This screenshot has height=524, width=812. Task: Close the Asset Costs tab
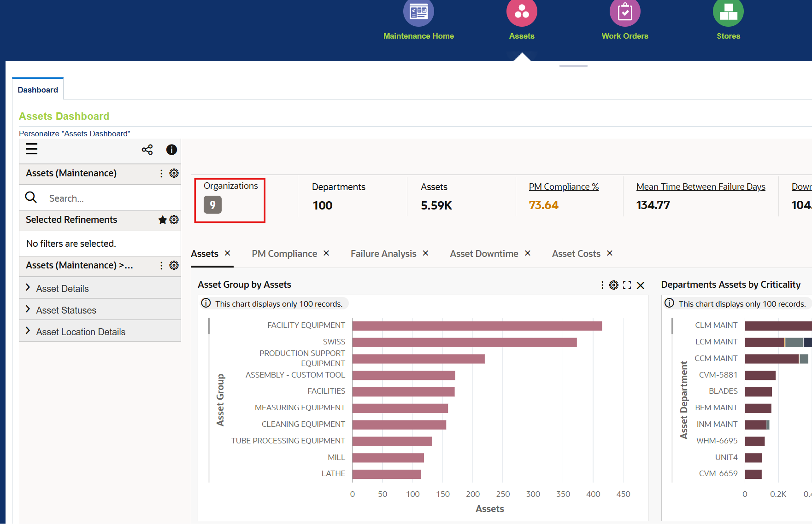point(610,253)
